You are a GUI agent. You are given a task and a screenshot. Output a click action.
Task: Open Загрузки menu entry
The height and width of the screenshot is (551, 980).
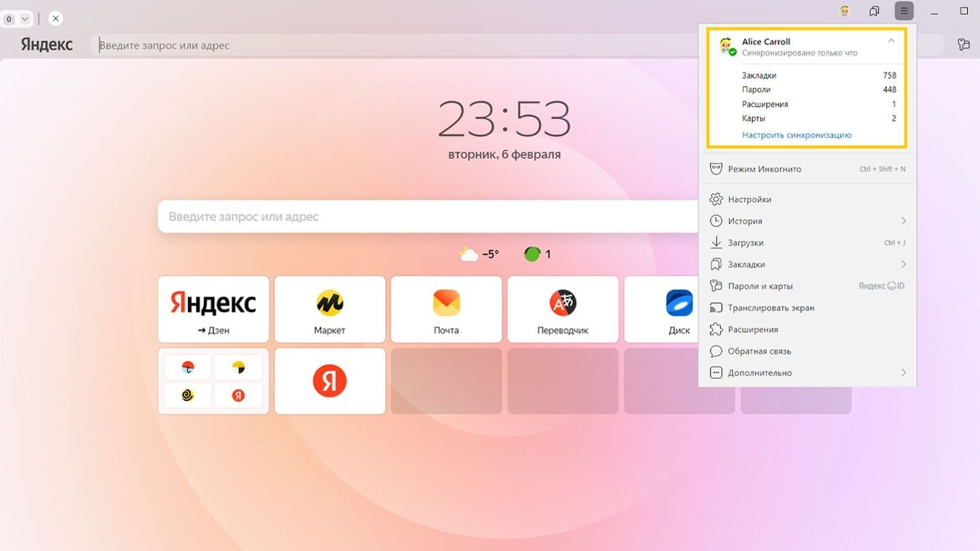[807, 243]
